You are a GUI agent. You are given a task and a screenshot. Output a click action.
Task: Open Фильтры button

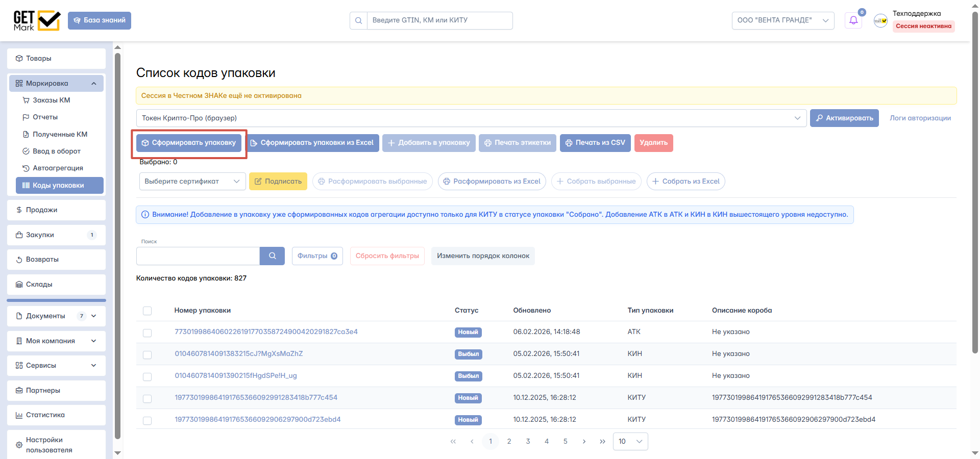tap(317, 256)
